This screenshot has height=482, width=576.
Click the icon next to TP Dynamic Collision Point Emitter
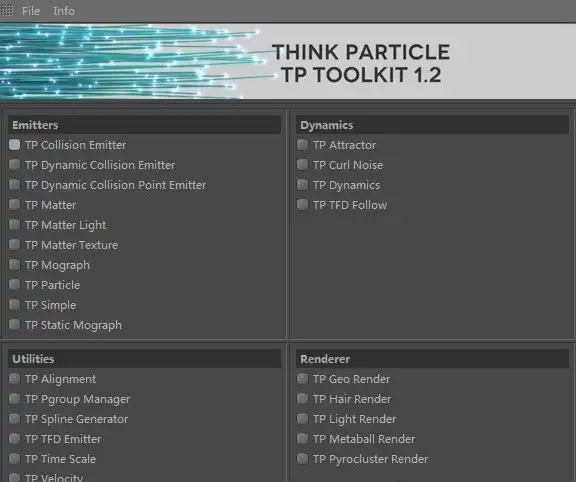(x=14, y=184)
